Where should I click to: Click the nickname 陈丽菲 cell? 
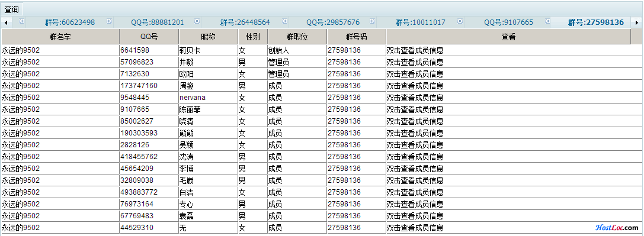click(208, 109)
